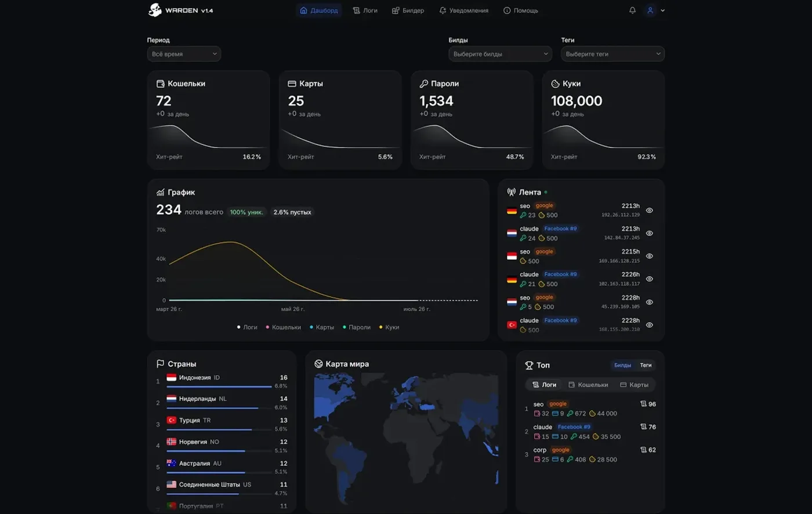Click the card icon next to Карты heading

click(292, 84)
